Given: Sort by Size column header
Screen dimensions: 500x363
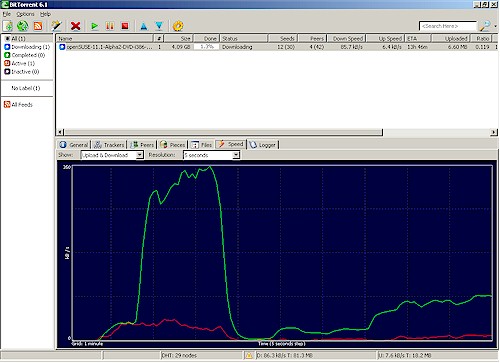Looking at the screenshot, I should click(178, 38).
